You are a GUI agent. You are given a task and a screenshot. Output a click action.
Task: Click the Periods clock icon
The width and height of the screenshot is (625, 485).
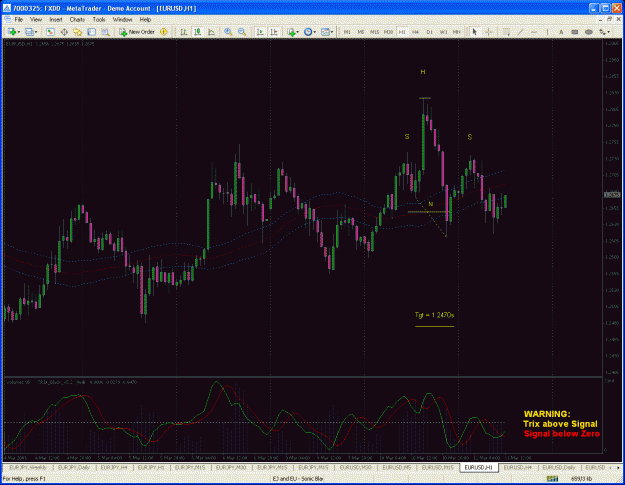point(308,32)
